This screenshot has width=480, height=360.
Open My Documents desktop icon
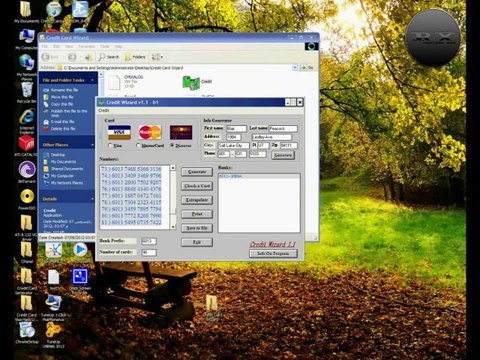point(26,12)
